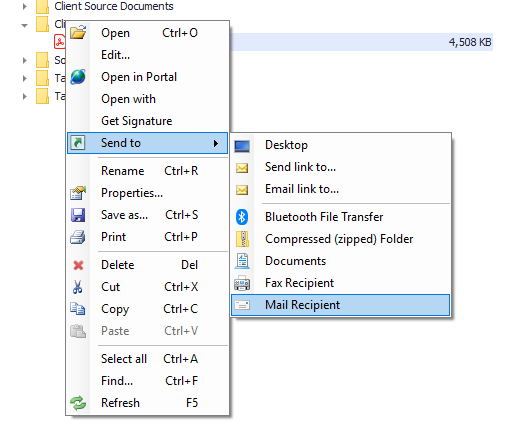Open the Send to submenu arrow
The image size is (512, 430).
pyautogui.click(x=216, y=143)
